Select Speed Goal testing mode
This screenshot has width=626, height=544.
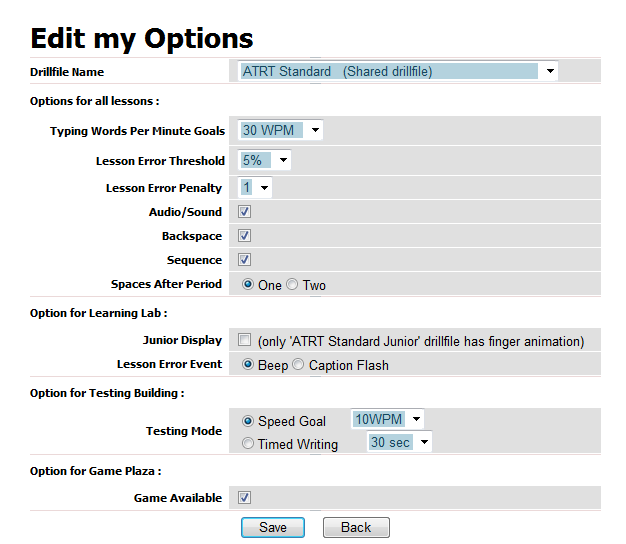coord(249,421)
